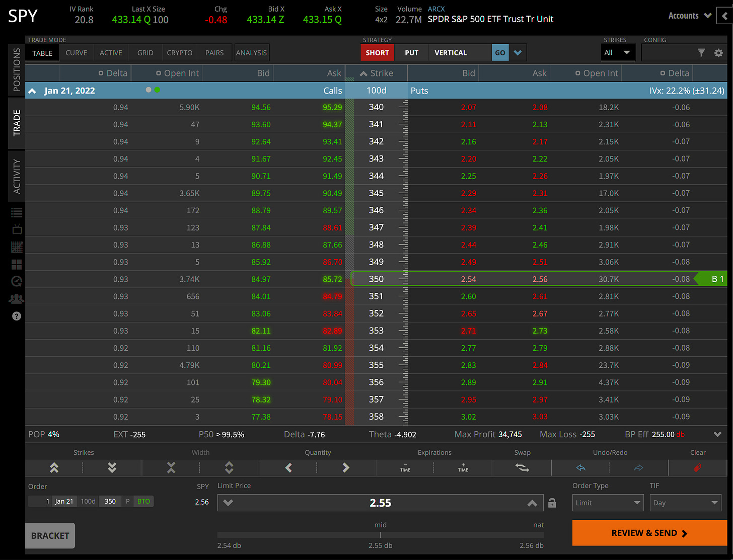The height and width of the screenshot is (560, 733).
Task: Toggle P option type in order row
Action: [x=127, y=501]
